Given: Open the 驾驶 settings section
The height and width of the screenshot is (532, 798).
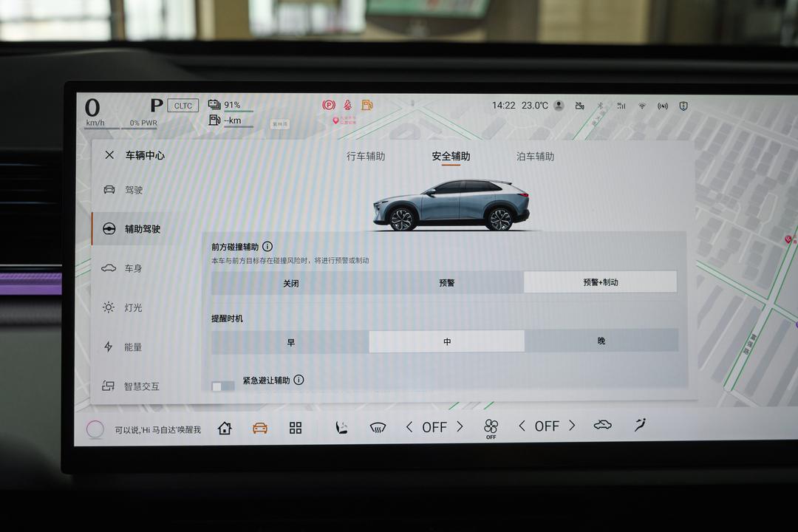Looking at the screenshot, I should (123, 190).
